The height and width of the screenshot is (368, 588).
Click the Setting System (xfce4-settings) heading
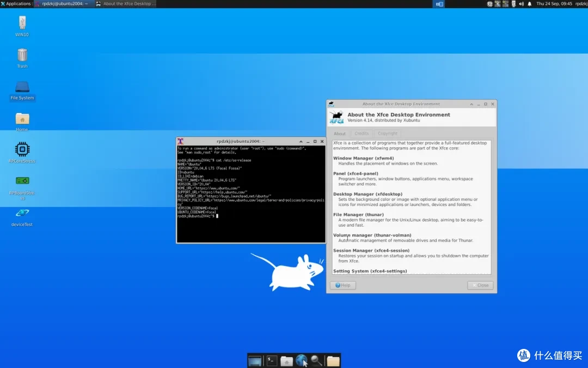(370, 271)
